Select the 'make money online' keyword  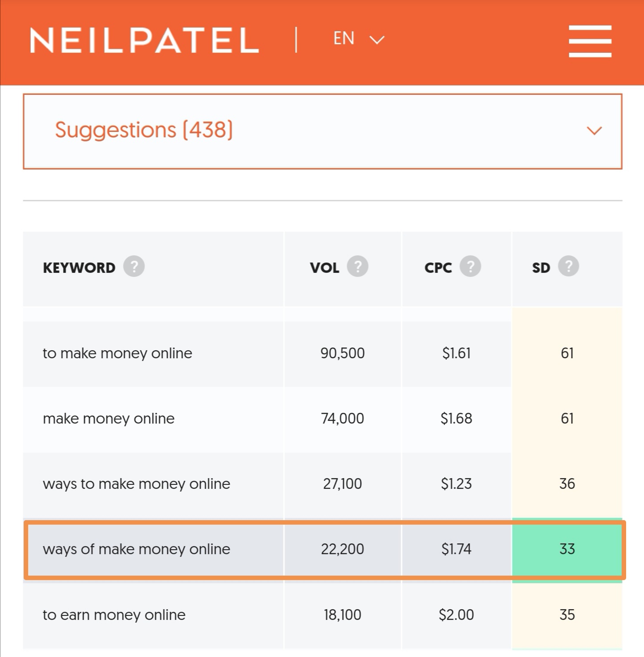[x=109, y=419]
